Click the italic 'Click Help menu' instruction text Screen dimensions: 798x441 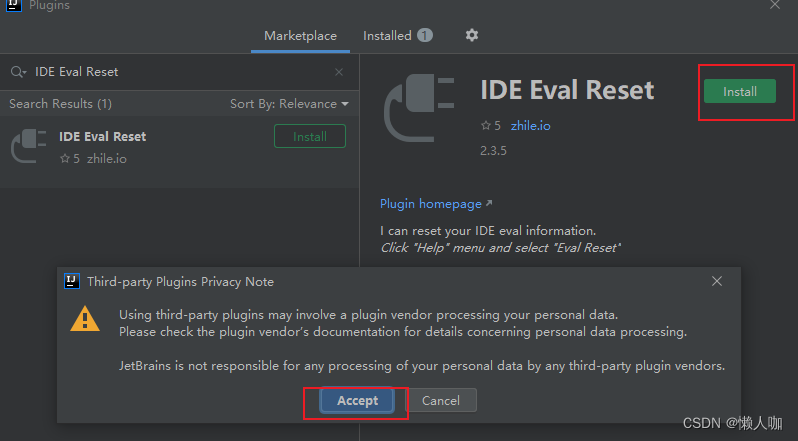500,248
